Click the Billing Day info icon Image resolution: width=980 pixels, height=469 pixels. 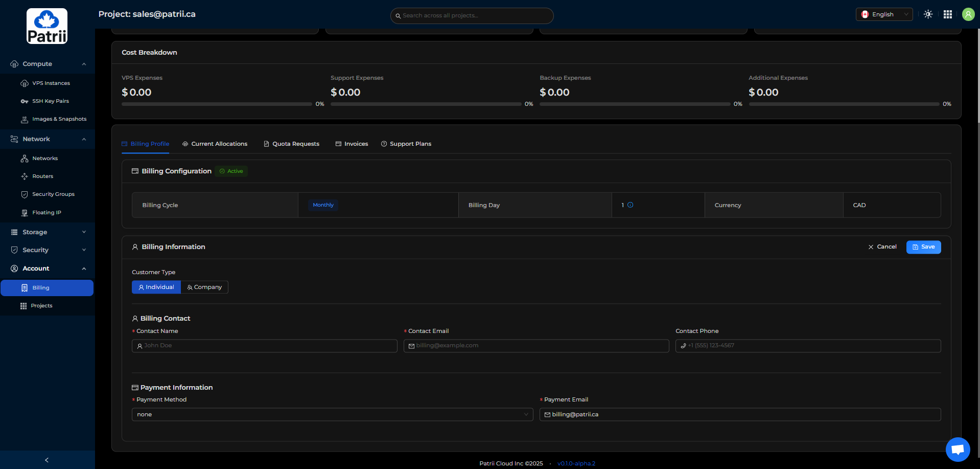coord(630,205)
